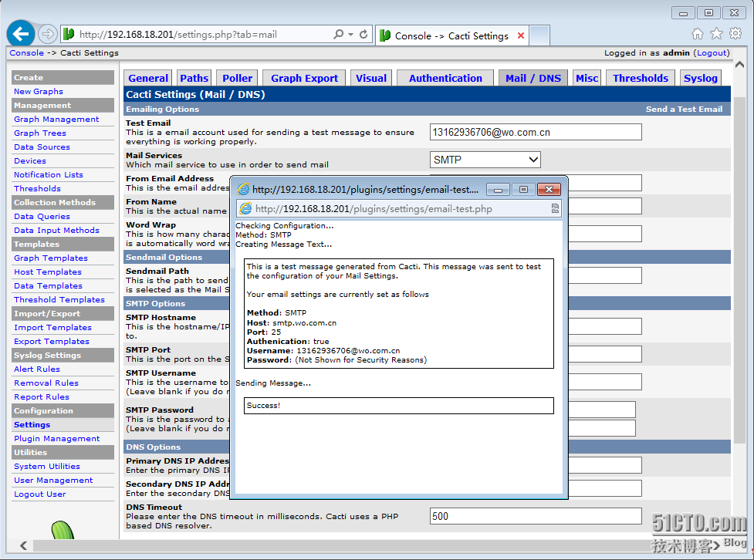Open Report Rules in sidebar

tap(42, 397)
